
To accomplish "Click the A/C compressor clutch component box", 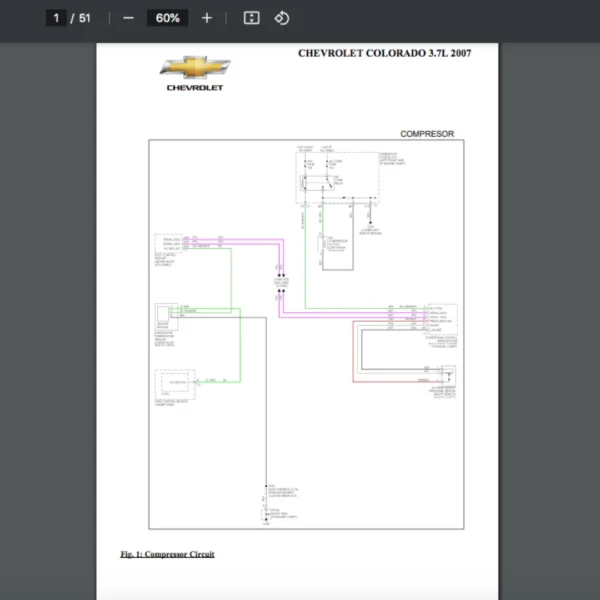I will (x=335, y=252).
